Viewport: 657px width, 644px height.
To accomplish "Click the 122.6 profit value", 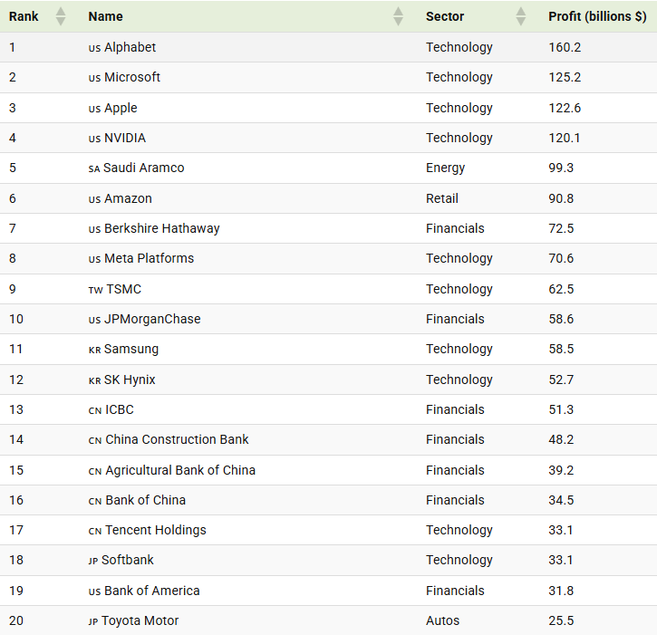I will click(565, 108).
